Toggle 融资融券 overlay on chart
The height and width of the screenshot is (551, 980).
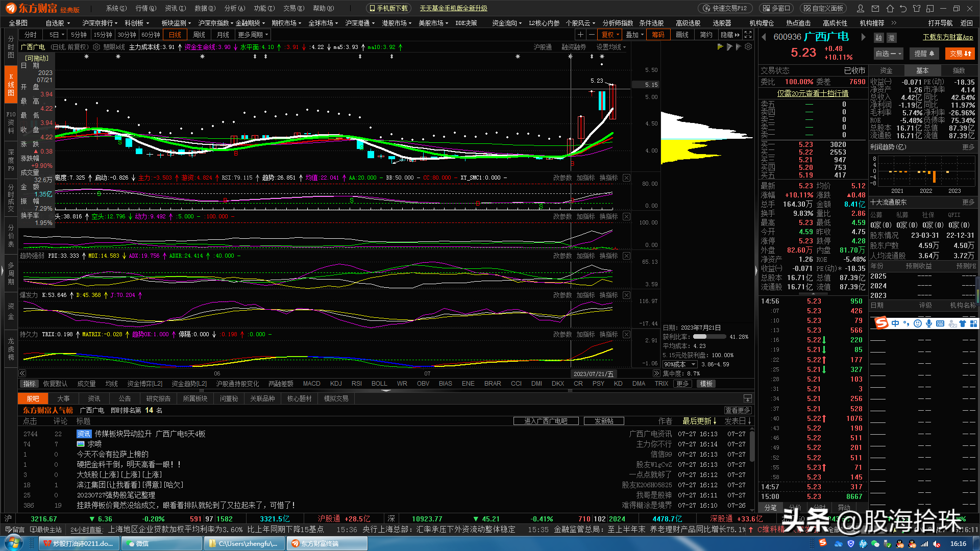click(574, 47)
